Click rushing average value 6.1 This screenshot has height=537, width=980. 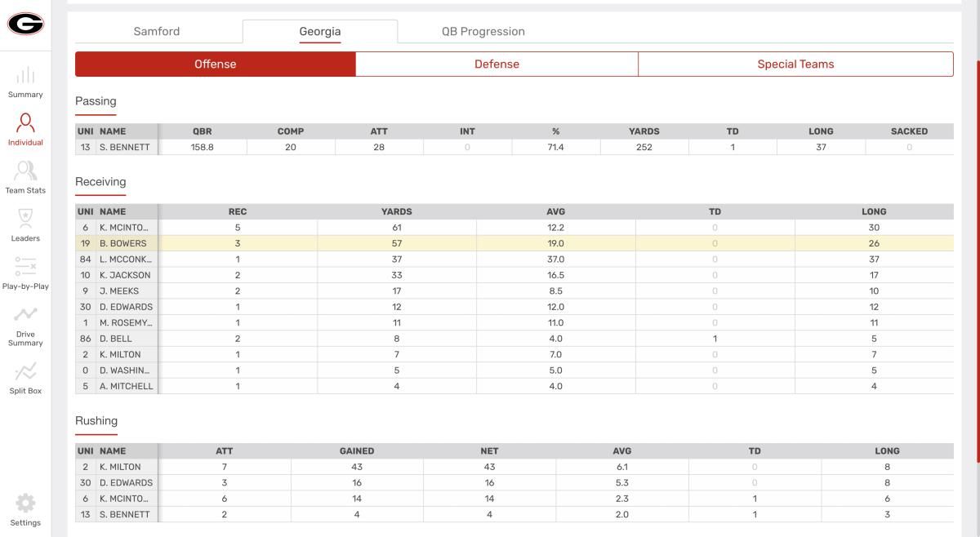point(622,468)
